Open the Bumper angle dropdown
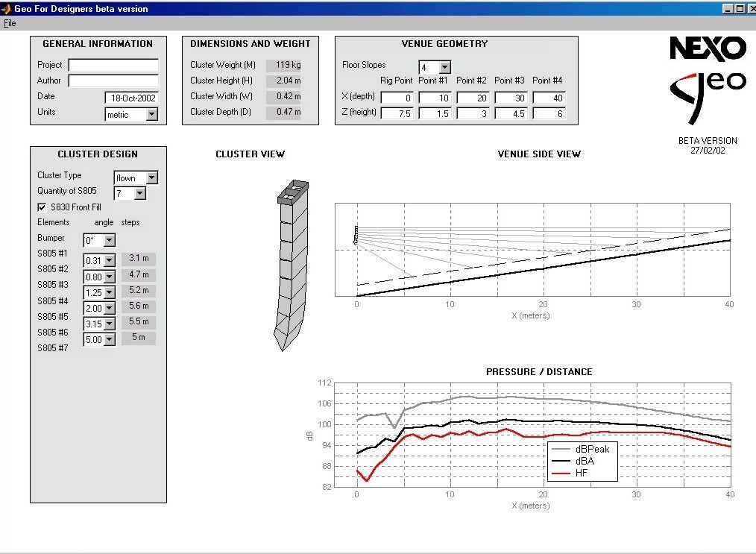756x554 pixels. tap(109, 241)
